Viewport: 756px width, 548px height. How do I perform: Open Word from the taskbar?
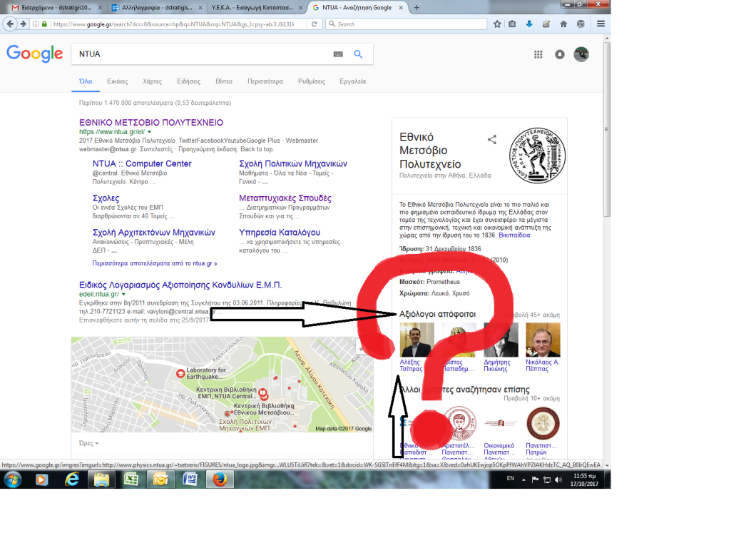pyautogui.click(x=190, y=479)
